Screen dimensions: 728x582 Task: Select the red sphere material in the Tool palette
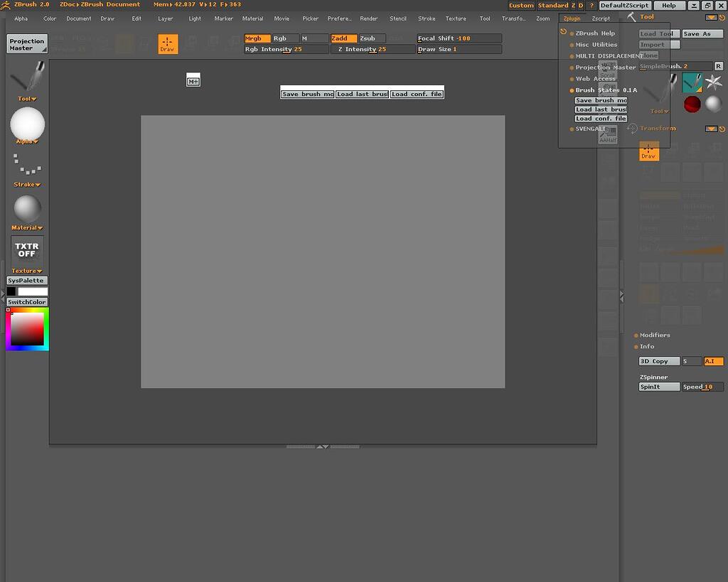click(x=691, y=104)
